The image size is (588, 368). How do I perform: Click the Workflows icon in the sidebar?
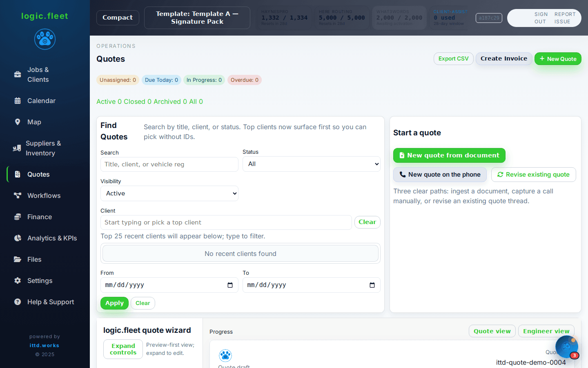pyautogui.click(x=17, y=195)
